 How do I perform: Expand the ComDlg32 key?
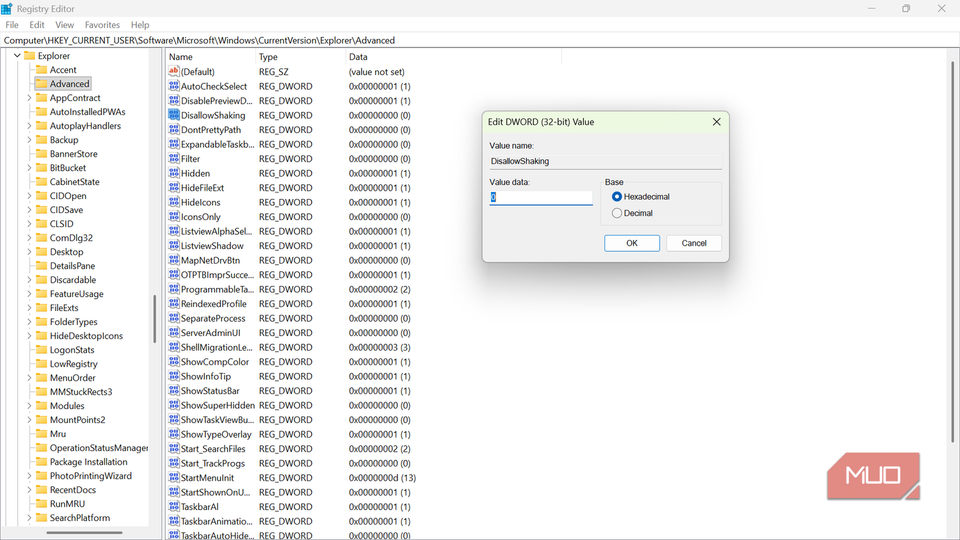coord(29,238)
